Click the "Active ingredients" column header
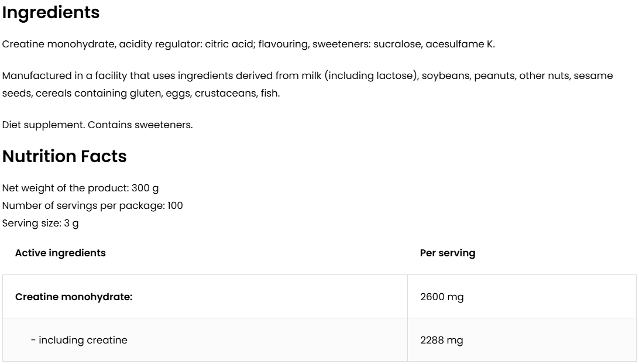 (60, 253)
